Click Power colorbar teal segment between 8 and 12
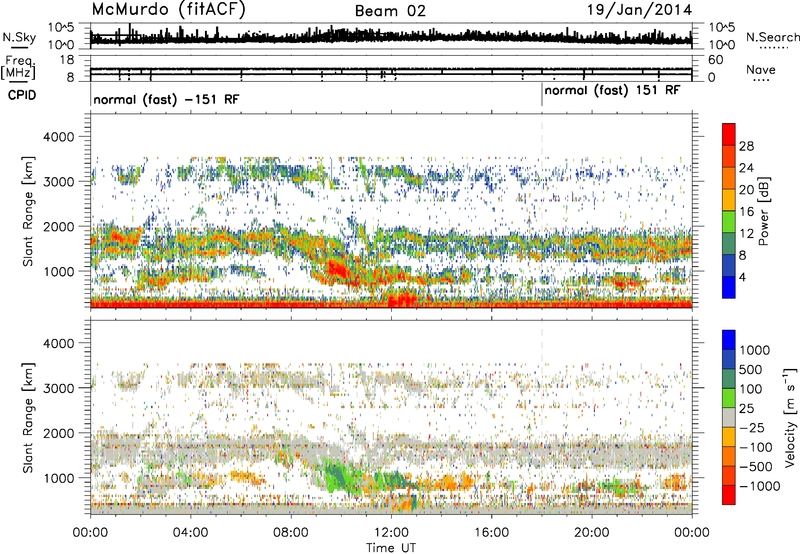 [x=729, y=243]
